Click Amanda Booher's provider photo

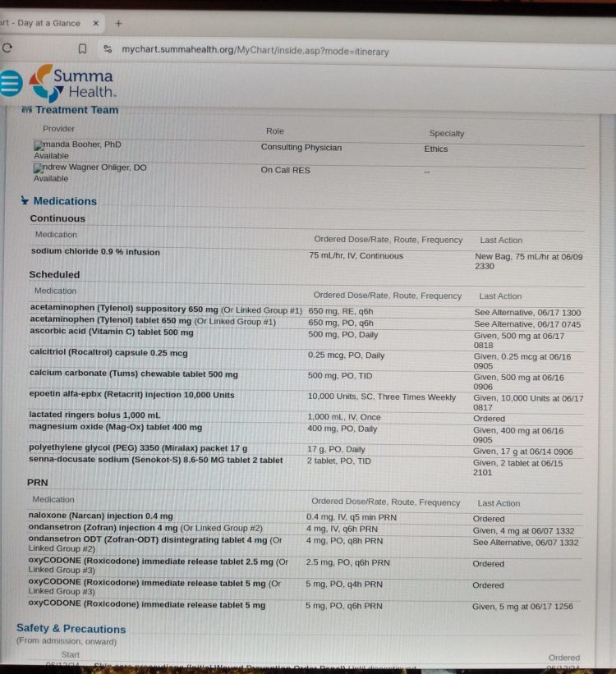(x=38, y=145)
